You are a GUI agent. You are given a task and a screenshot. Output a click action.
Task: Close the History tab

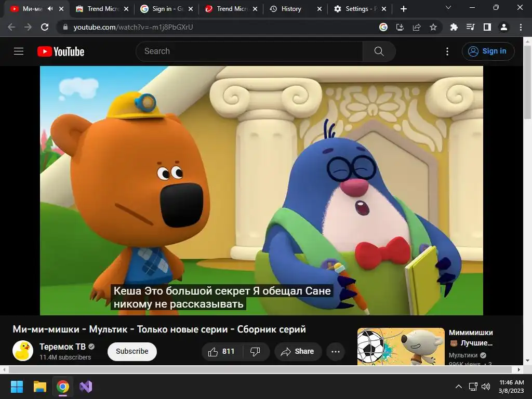tap(320, 9)
